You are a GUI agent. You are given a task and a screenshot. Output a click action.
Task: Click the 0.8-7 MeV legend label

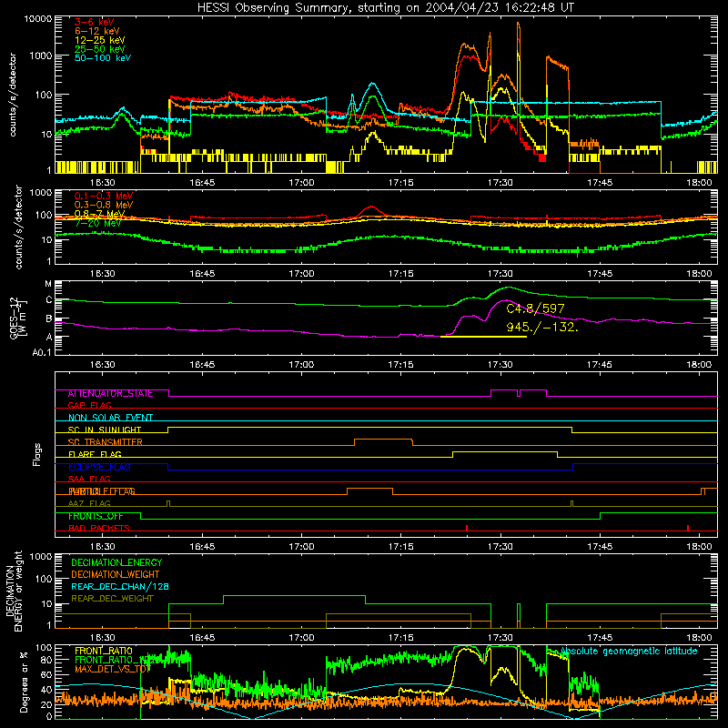100,214
